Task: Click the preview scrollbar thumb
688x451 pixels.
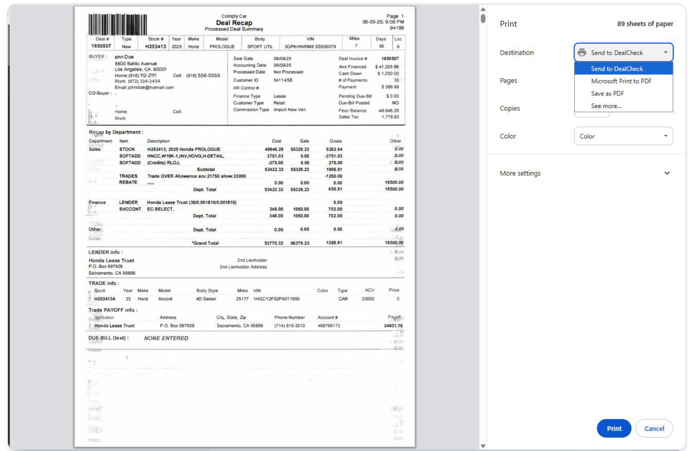Action: [483, 18]
